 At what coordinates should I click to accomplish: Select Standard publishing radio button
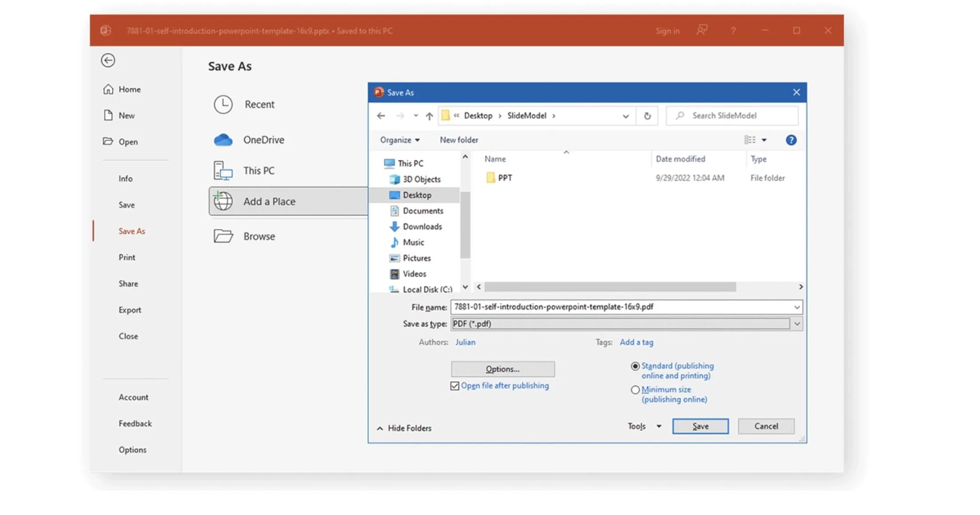point(635,366)
